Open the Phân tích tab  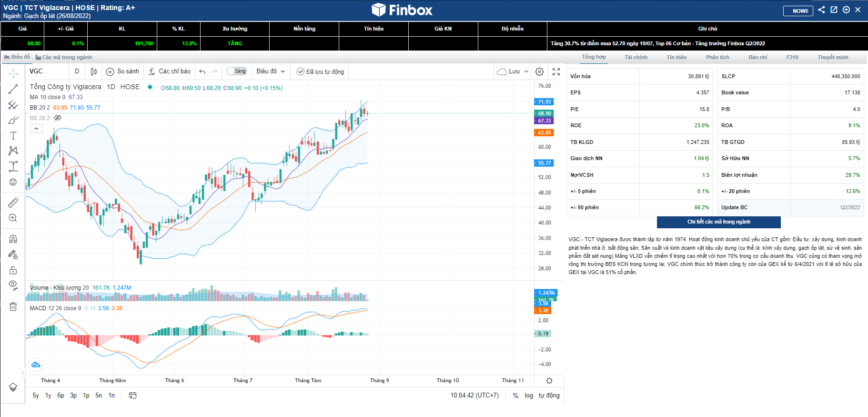(x=717, y=57)
